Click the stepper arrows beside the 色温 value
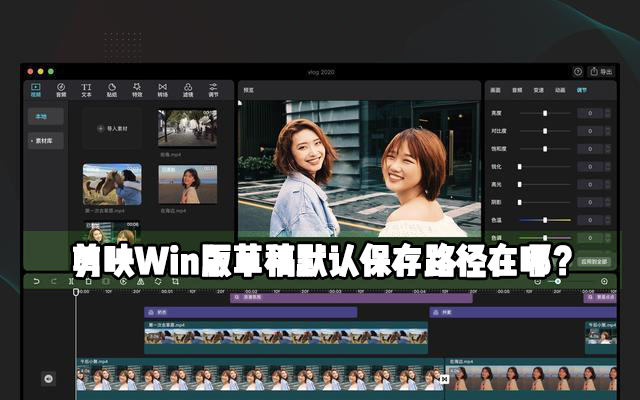Image resolution: width=640 pixels, height=400 pixels. (608, 220)
